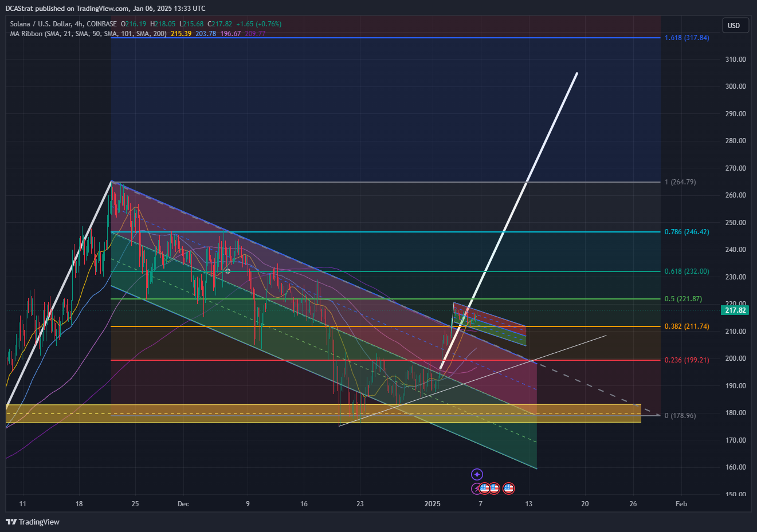The image size is (757, 532).
Task: Click the blue SMA value 203.78
Action: (206, 34)
